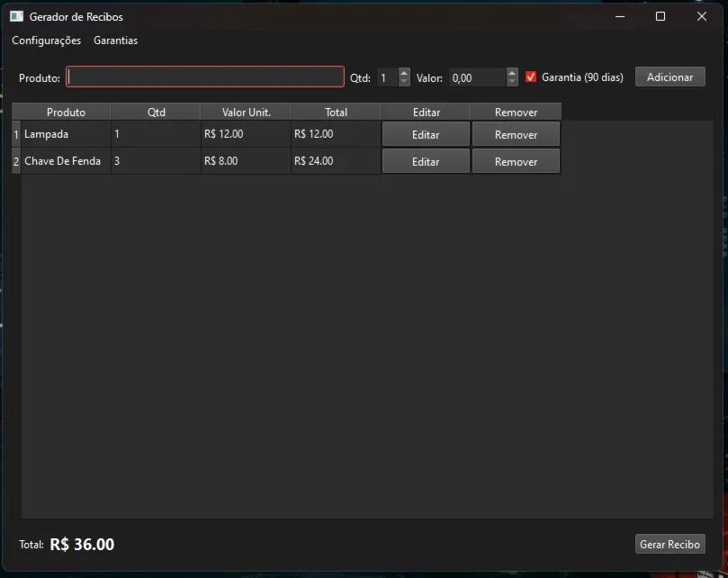Open the Configurações menu

47,41
